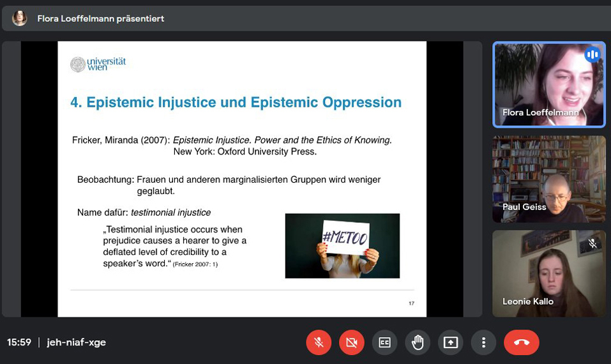Click the 15:59 clock in the bottom bar
611x364 pixels.
(x=19, y=342)
